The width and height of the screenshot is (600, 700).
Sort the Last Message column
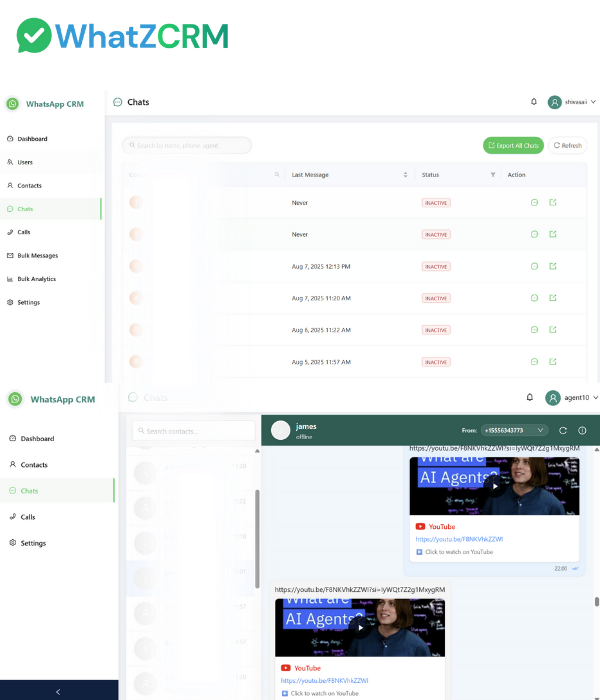(x=405, y=175)
